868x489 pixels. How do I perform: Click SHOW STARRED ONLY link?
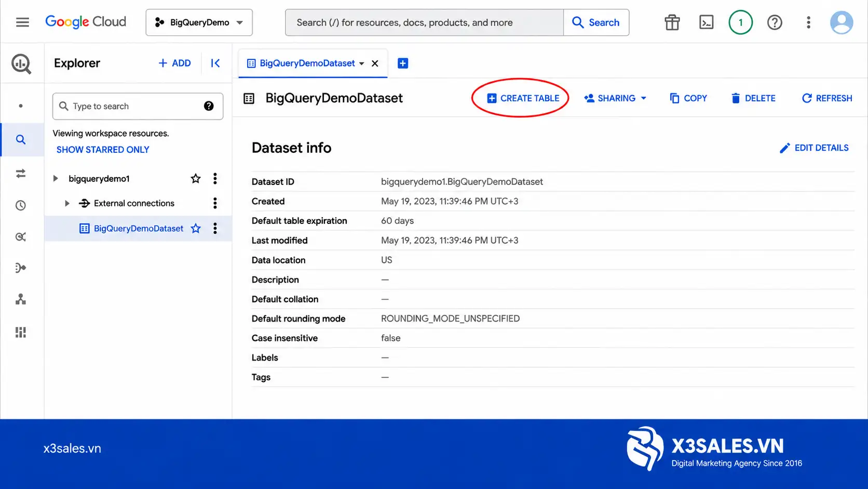coord(103,150)
